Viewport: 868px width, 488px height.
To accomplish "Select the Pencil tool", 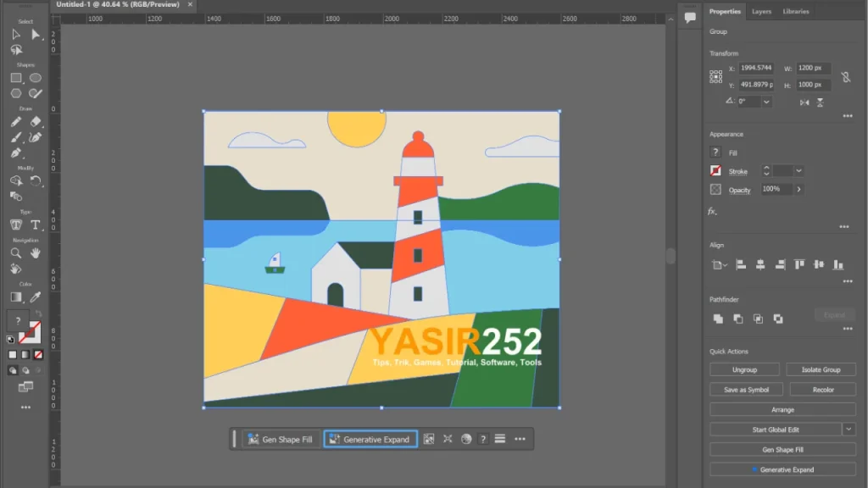I will tap(16, 122).
